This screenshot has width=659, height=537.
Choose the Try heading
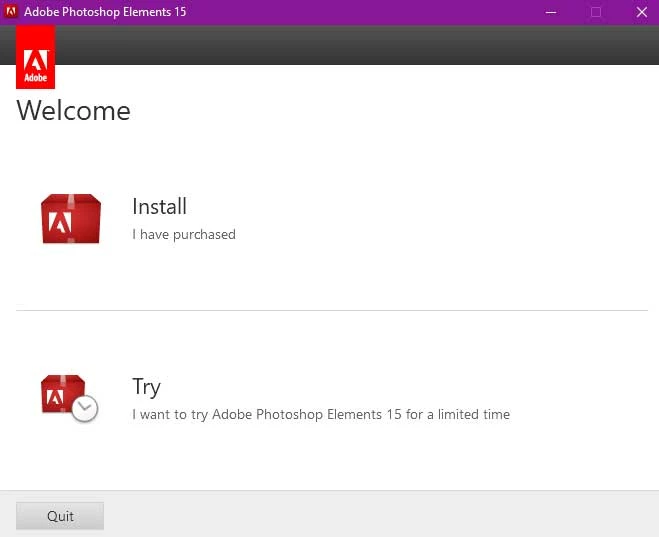[x=146, y=387]
